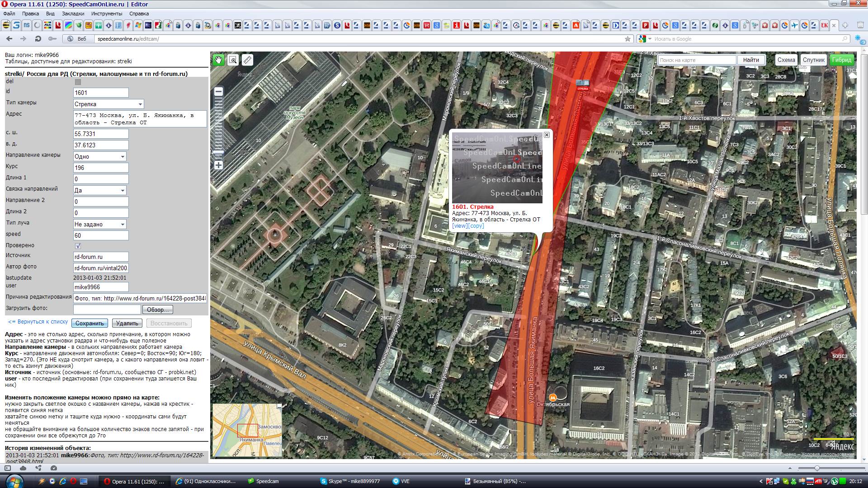Open Opera panels toggle in status bar

(x=8, y=468)
